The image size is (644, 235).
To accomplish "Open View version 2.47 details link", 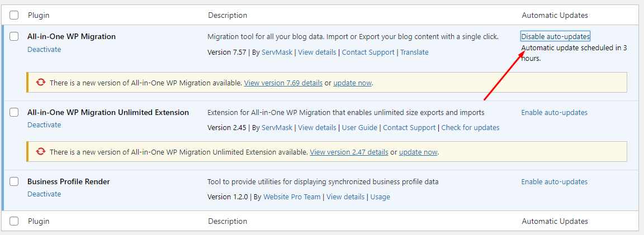I will (349, 152).
